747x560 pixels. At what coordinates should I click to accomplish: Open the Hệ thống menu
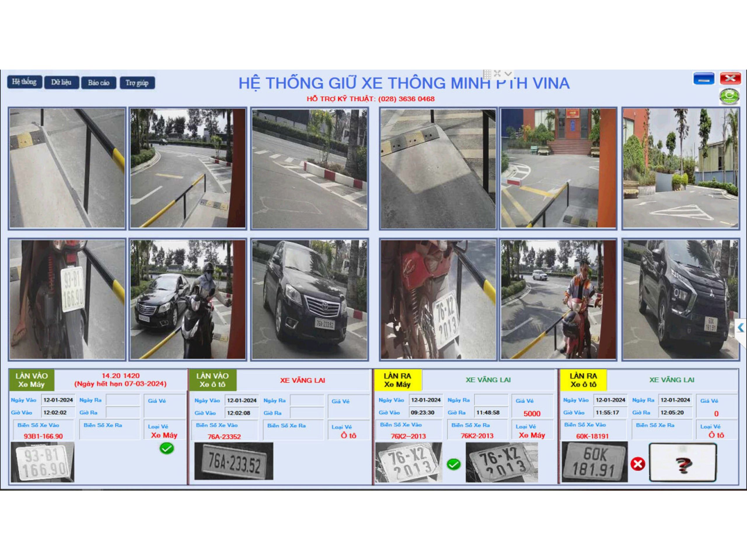pyautogui.click(x=24, y=82)
